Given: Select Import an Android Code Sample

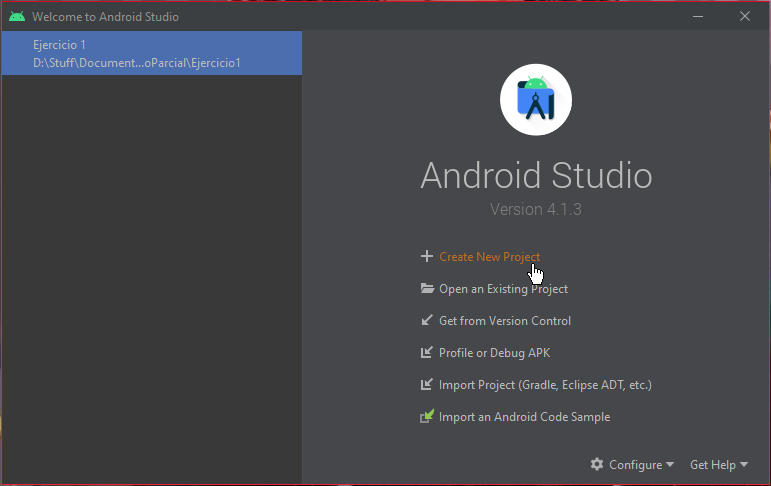Looking at the screenshot, I should [x=524, y=417].
